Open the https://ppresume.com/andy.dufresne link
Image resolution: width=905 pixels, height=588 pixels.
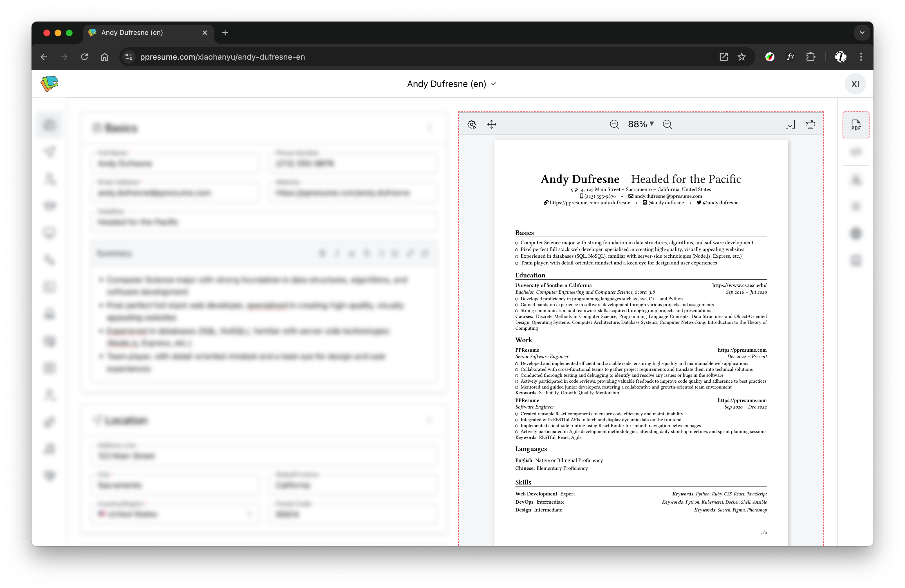tap(589, 203)
